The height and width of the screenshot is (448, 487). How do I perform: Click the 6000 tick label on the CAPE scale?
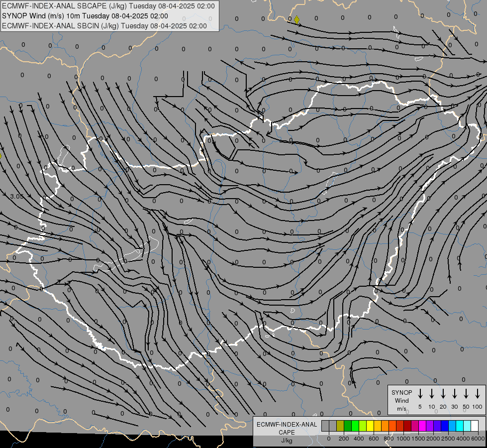point(478,439)
